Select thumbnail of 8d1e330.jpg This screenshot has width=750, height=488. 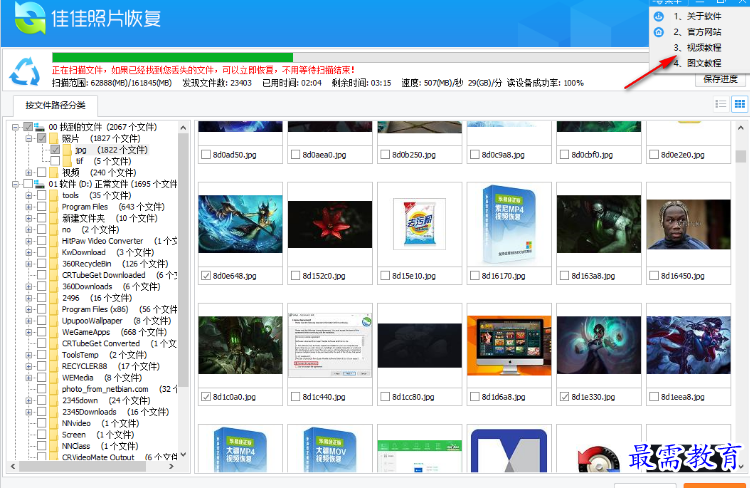tap(599, 345)
